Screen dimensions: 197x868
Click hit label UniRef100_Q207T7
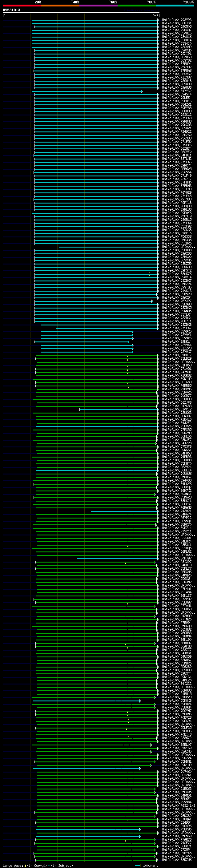pos(177,179)
